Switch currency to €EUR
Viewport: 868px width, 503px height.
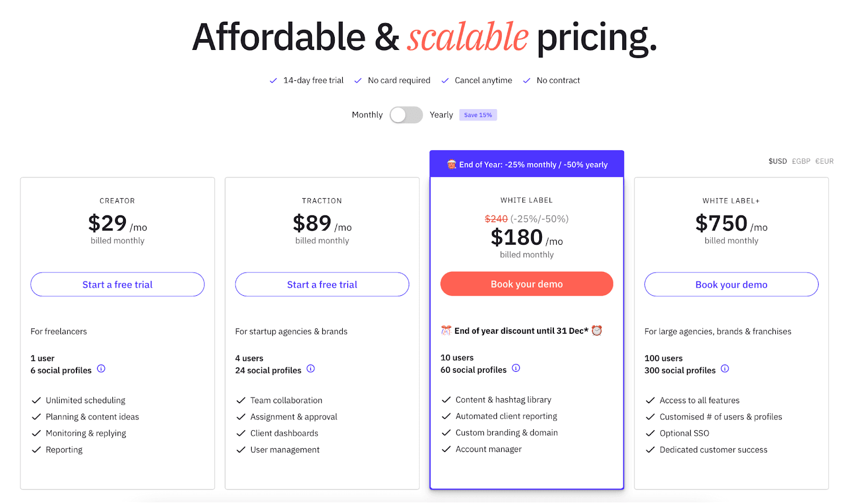tap(824, 161)
